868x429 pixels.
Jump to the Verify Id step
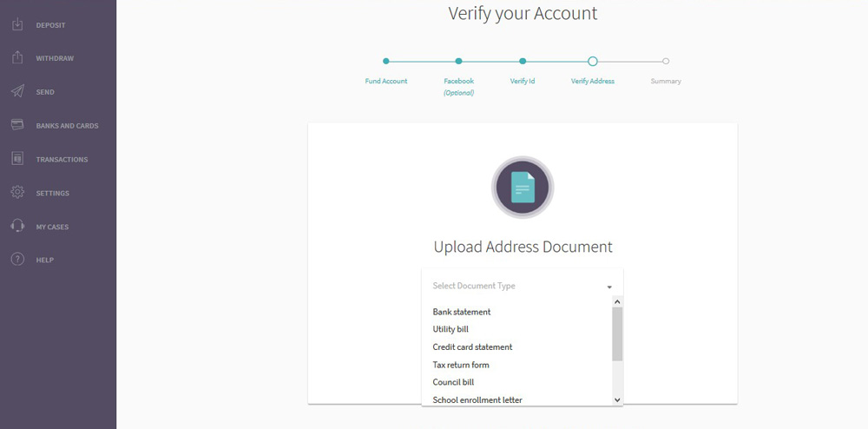(x=523, y=62)
